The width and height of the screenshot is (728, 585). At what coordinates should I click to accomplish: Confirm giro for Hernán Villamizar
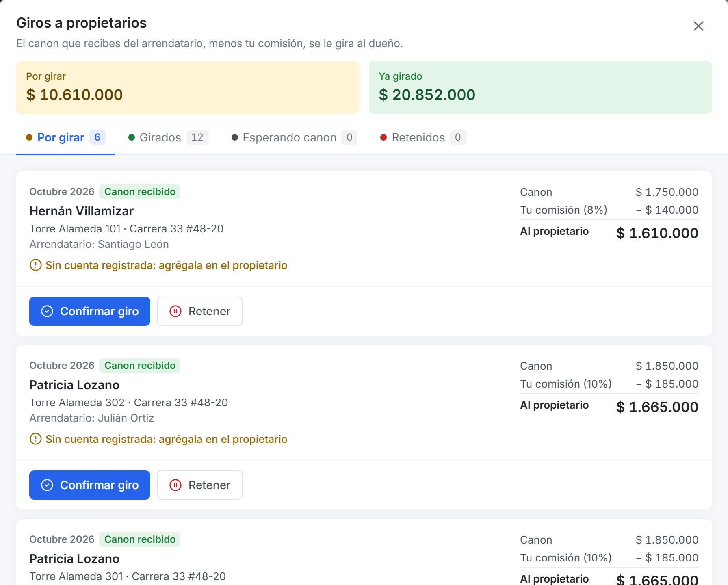click(90, 311)
